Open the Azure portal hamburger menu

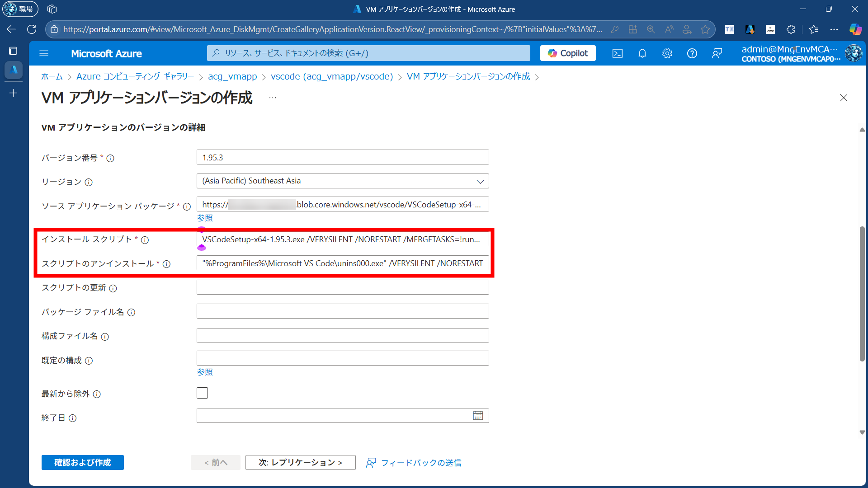[x=44, y=53]
